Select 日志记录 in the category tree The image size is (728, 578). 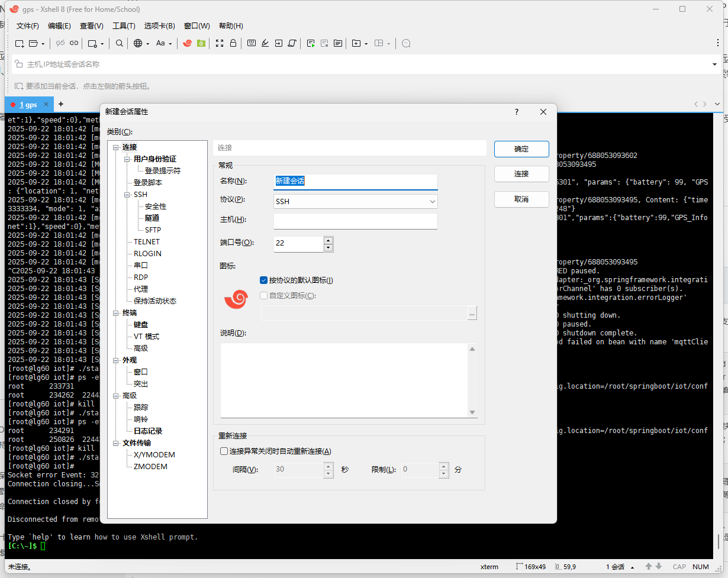coord(148,431)
